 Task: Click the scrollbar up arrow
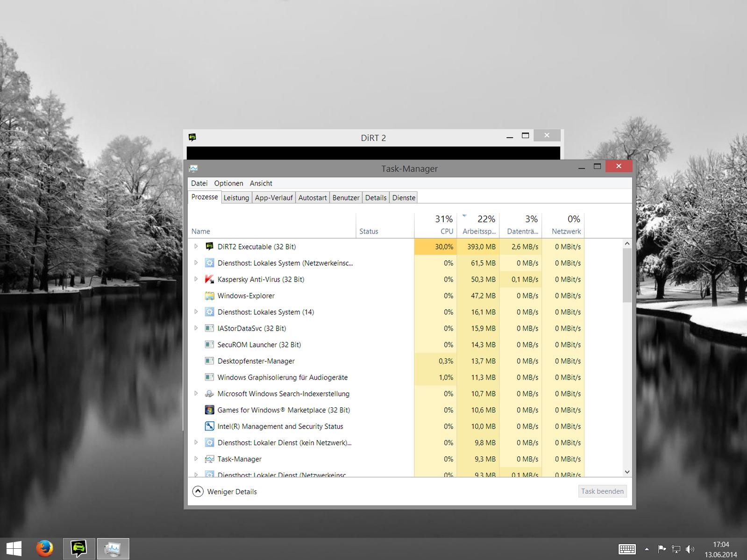coord(627,243)
